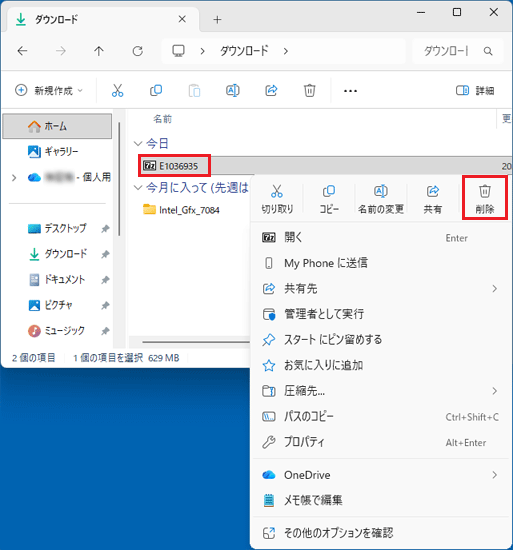This screenshot has width=513, height=550.
Task: Open ダウンロード in the navigation pane
Action: pyautogui.click(x=57, y=254)
